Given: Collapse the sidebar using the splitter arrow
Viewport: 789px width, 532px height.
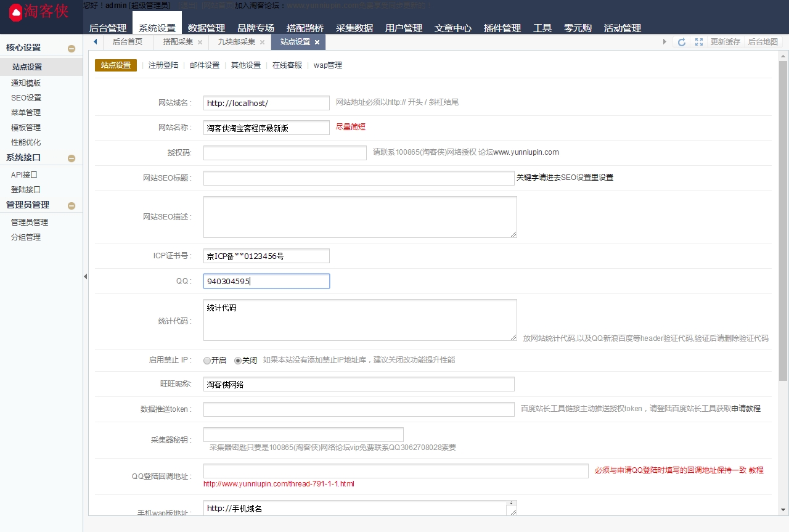Looking at the screenshot, I should 85,277.
